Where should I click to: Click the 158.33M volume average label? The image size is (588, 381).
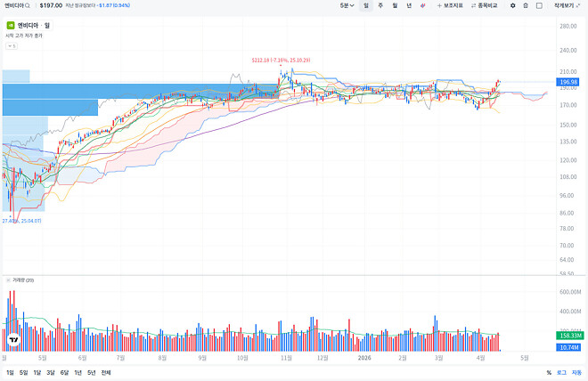(x=570, y=336)
